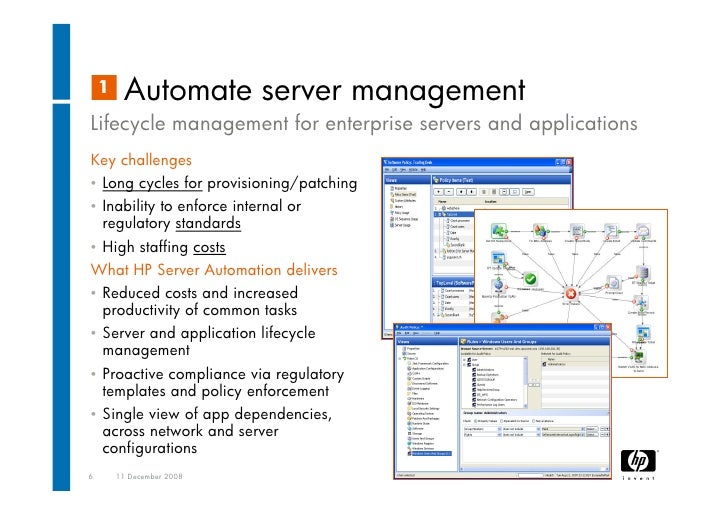The height and width of the screenshot is (514, 728).
Task: Click the plus add button in Policy Items toolbar
Action: click(x=439, y=192)
